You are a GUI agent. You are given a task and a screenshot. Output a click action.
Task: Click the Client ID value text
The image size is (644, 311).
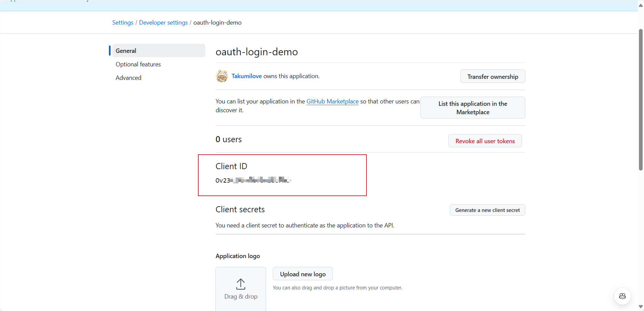click(x=254, y=180)
